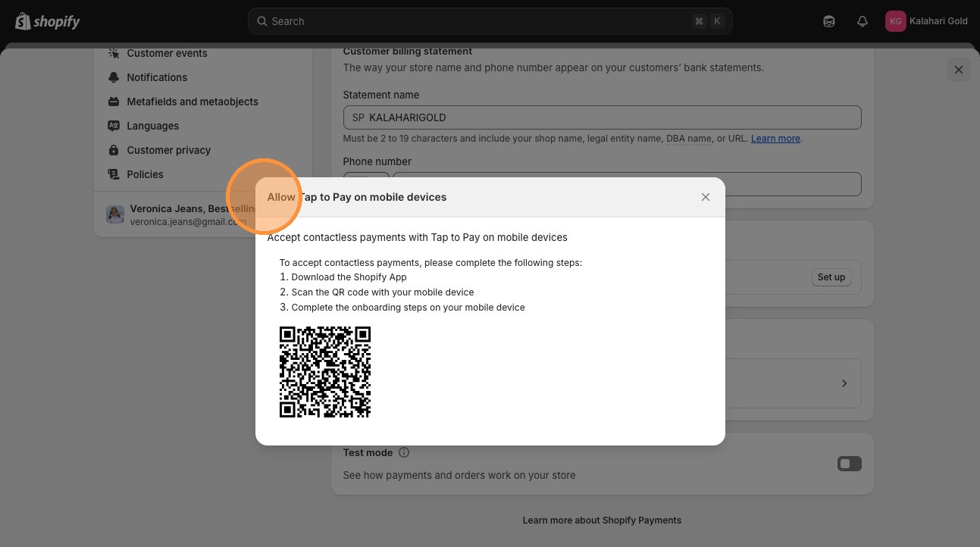Click the Tap to Pay QR code
The height and width of the screenshot is (547, 980).
[325, 372]
